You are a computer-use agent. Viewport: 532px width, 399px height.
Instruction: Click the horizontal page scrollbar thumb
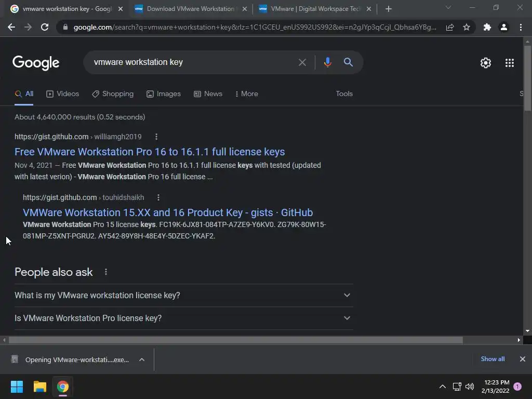[x=235, y=340]
